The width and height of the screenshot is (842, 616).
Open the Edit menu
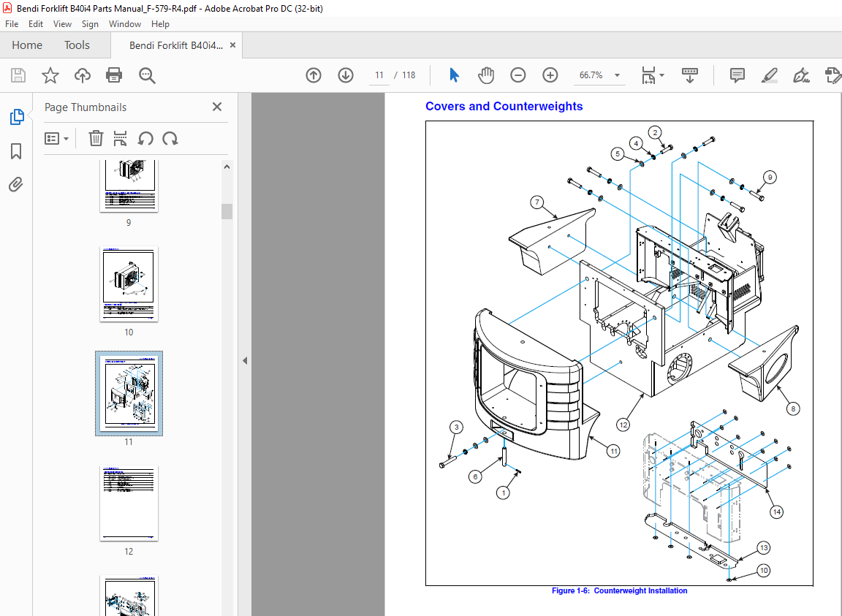click(x=35, y=23)
